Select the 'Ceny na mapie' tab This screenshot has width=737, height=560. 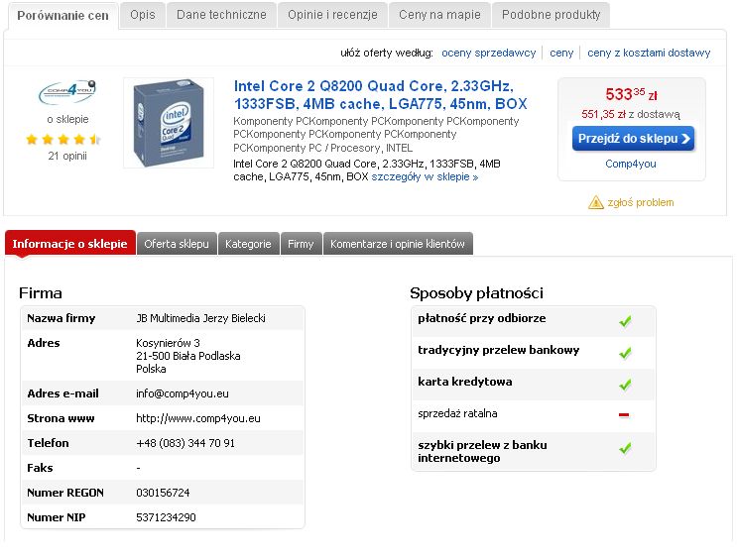(x=439, y=15)
